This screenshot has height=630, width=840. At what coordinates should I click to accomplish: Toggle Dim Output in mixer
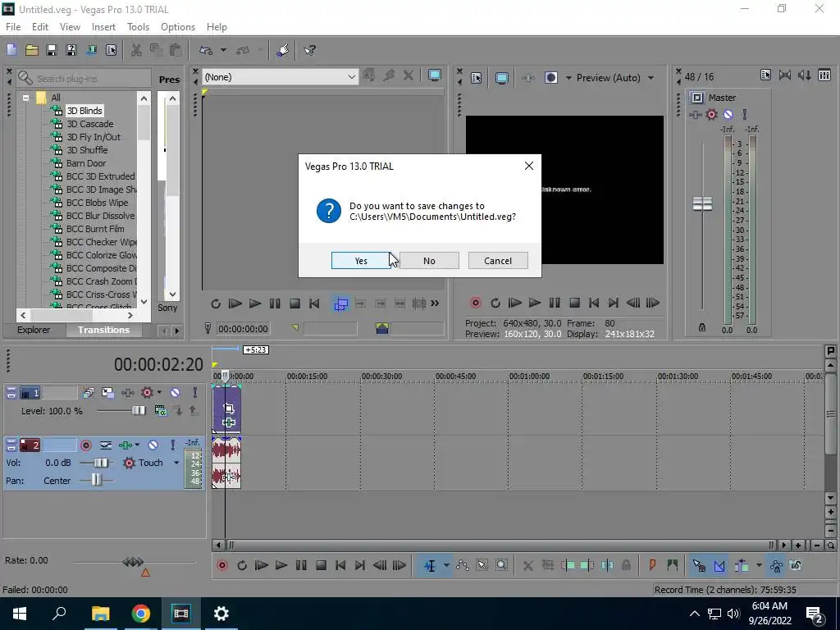coord(804,75)
